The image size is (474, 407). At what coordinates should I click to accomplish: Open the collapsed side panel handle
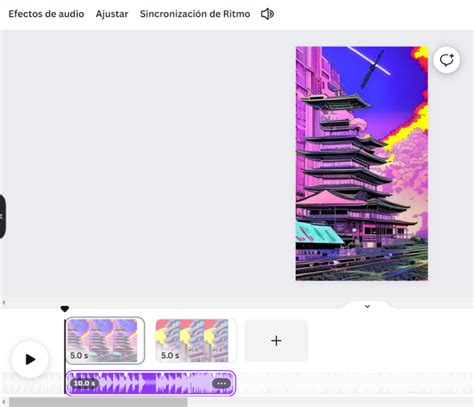(x=2, y=217)
